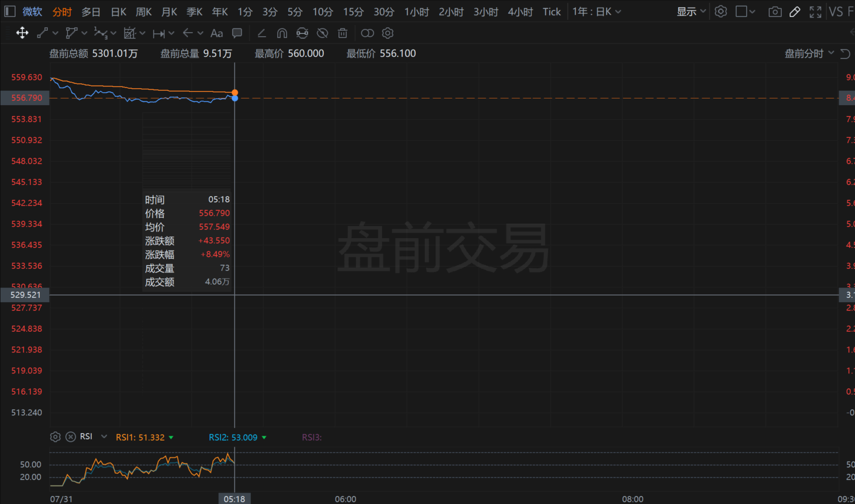Select the 30分 interval
Image resolution: width=855 pixels, height=504 pixels.
384,11
